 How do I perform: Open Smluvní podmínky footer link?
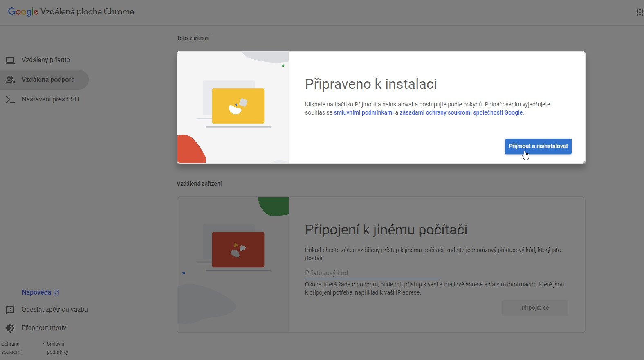58,348
